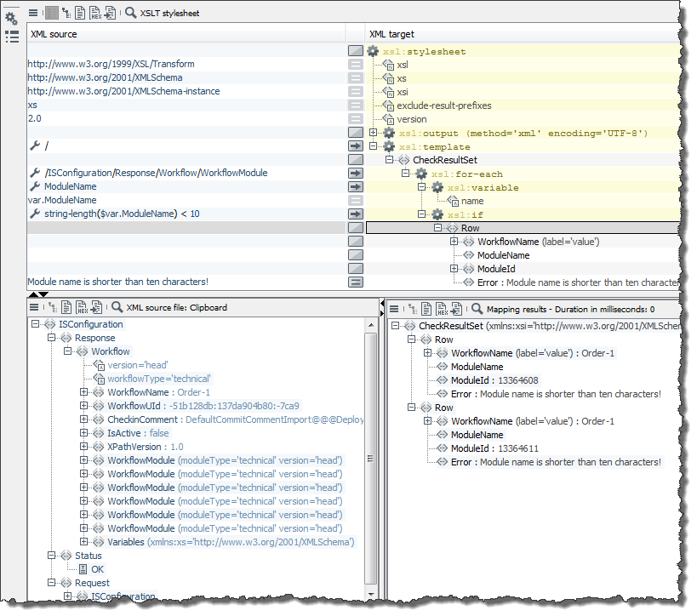Click the search magnifier beside XSLT stylesheet
The image size is (697, 616).
click(x=130, y=14)
